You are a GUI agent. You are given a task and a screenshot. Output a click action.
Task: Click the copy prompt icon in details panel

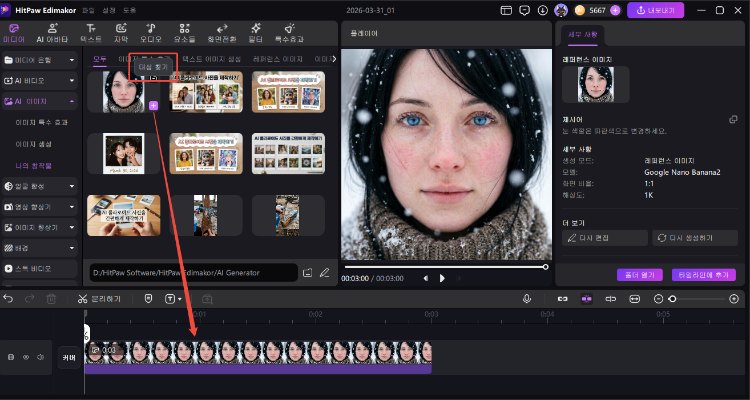click(733, 119)
